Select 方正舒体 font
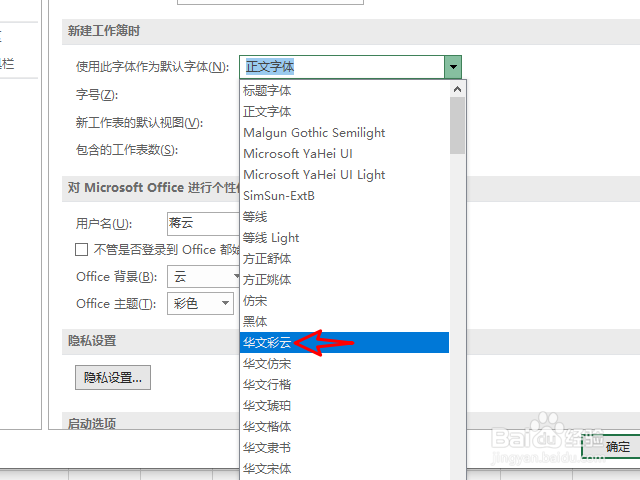Screen dimensions: 640x480 (344, 259)
